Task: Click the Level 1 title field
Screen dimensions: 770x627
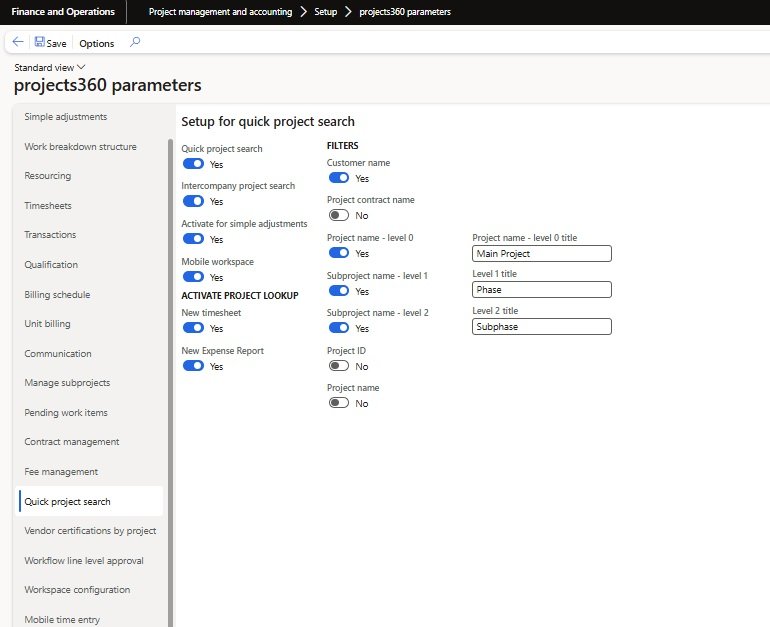Action: click(541, 290)
